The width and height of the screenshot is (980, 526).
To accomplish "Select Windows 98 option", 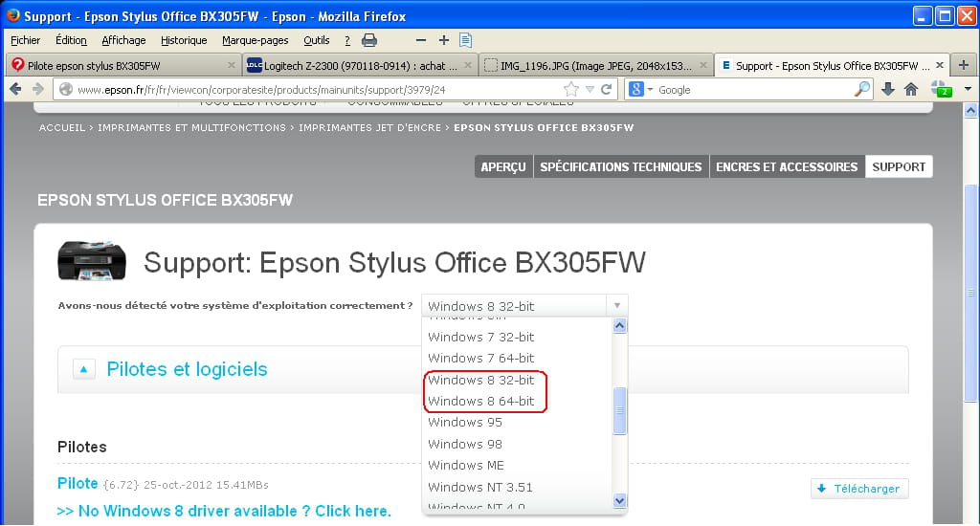I will (x=465, y=444).
